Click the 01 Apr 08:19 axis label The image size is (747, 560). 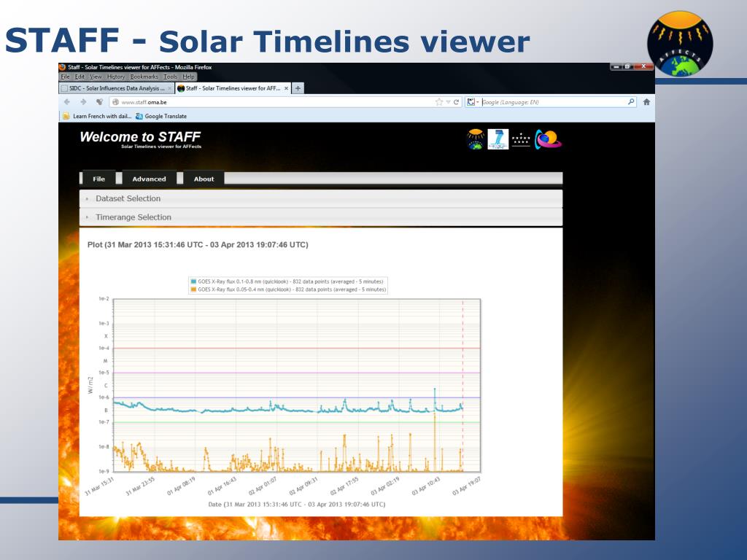pos(181,486)
